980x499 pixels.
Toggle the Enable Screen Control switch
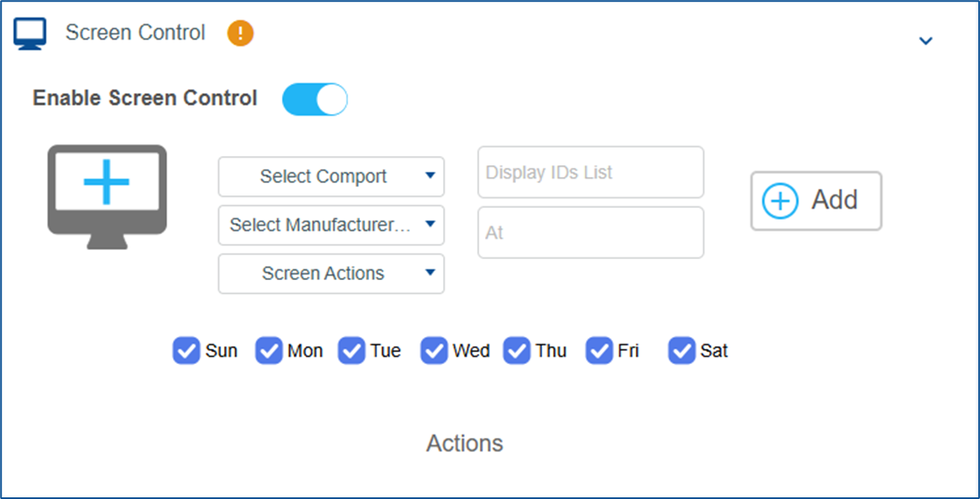315,99
